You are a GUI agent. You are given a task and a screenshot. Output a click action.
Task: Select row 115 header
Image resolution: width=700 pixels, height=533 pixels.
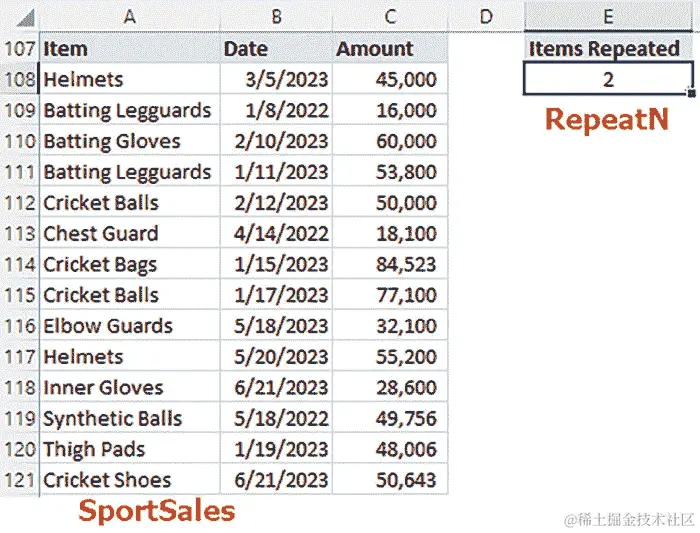click(x=20, y=295)
